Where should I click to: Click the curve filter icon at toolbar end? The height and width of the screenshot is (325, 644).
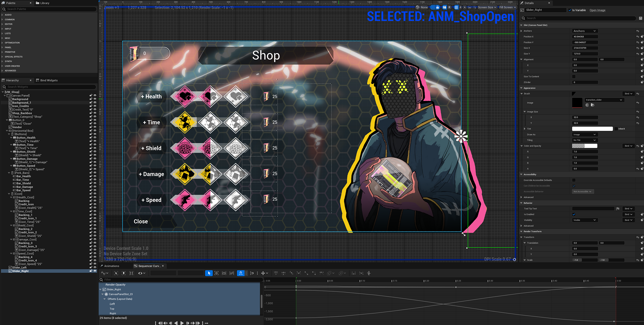pos(369,273)
